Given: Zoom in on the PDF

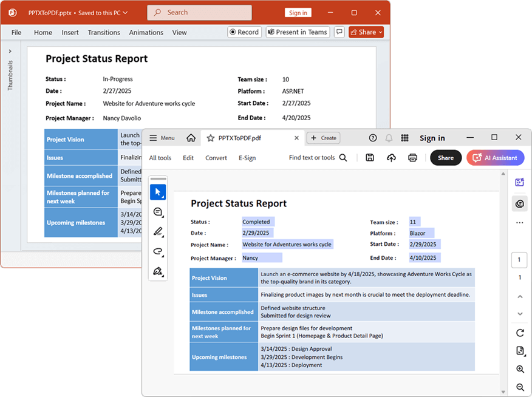Looking at the screenshot, I should pos(520,369).
